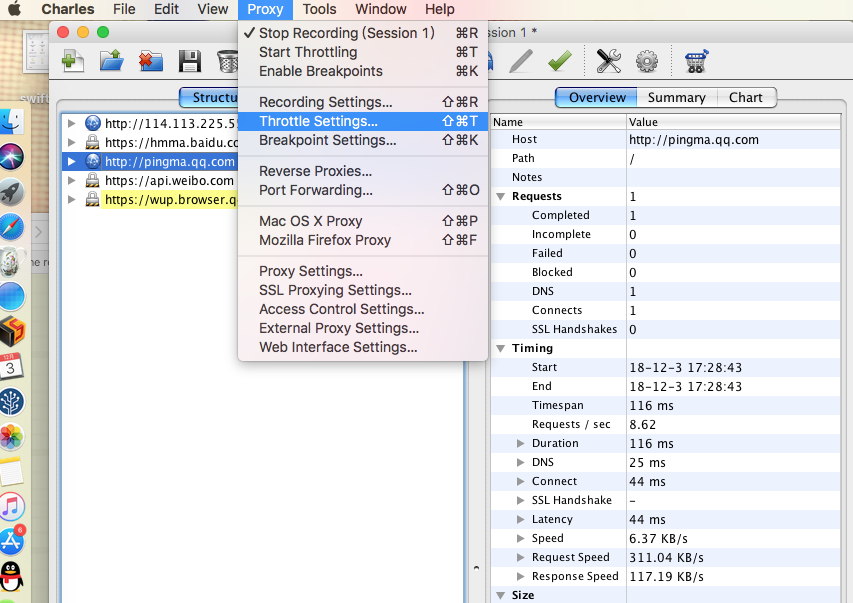Expand the https://wup.browser node

coord(71,200)
